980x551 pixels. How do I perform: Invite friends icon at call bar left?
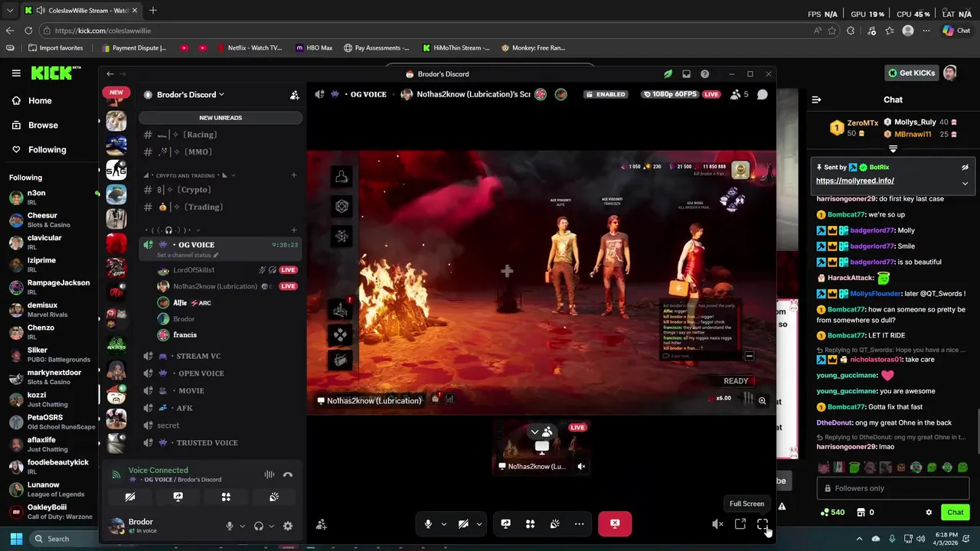[322, 524]
